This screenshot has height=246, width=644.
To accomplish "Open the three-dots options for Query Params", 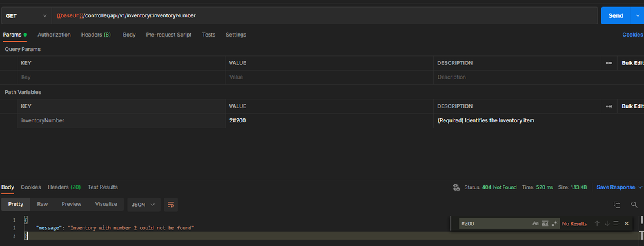I will (609, 63).
